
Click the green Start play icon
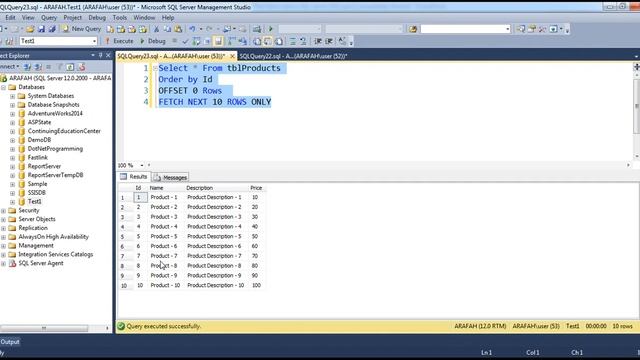(x=270, y=29)
